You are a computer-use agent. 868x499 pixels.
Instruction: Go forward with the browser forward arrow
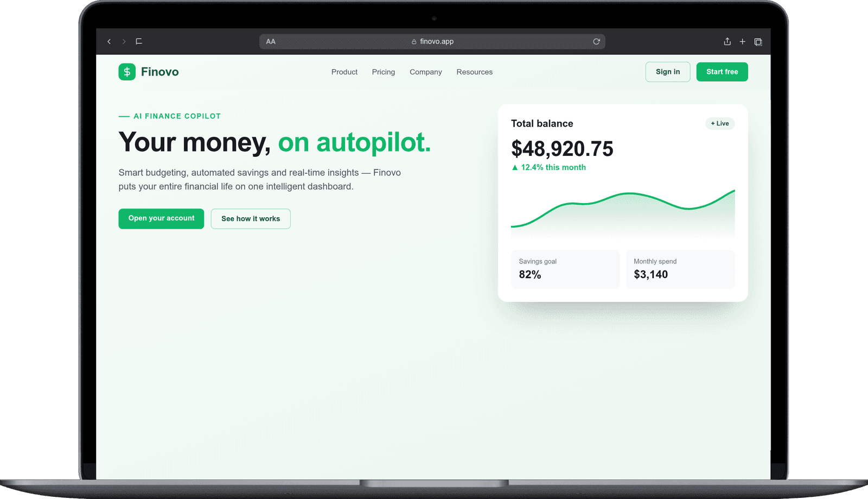coord(124,41)
